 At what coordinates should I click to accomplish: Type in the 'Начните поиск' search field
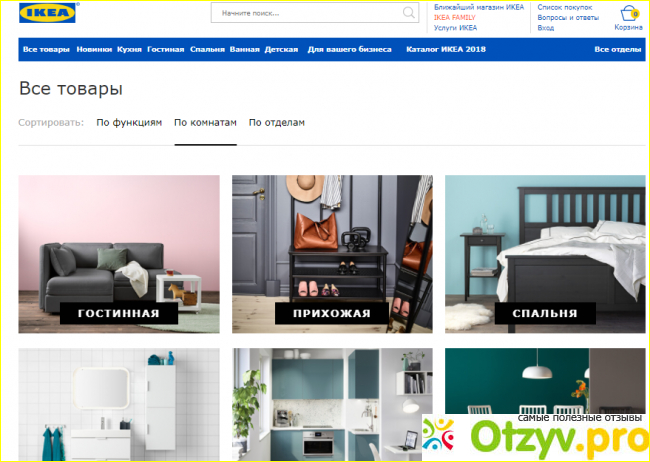point(305,14)
